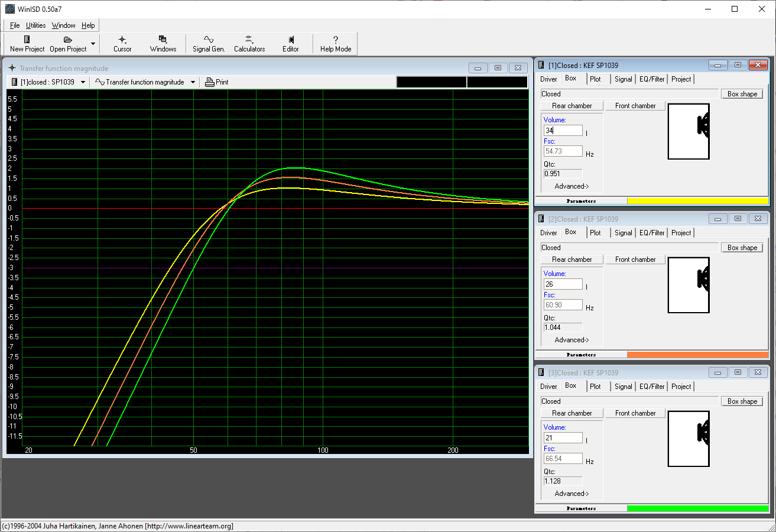Click the Transfer function magnitude window title icon
Image resolution: width=776 pixels, height=532 pixels.
coord(12,68)
